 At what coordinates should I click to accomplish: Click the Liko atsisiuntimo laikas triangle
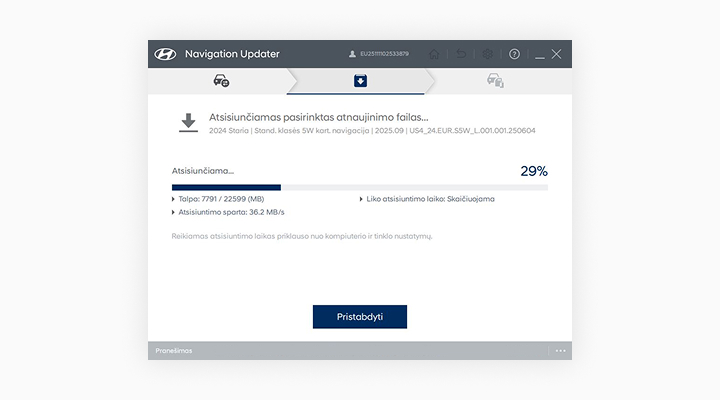361,200
